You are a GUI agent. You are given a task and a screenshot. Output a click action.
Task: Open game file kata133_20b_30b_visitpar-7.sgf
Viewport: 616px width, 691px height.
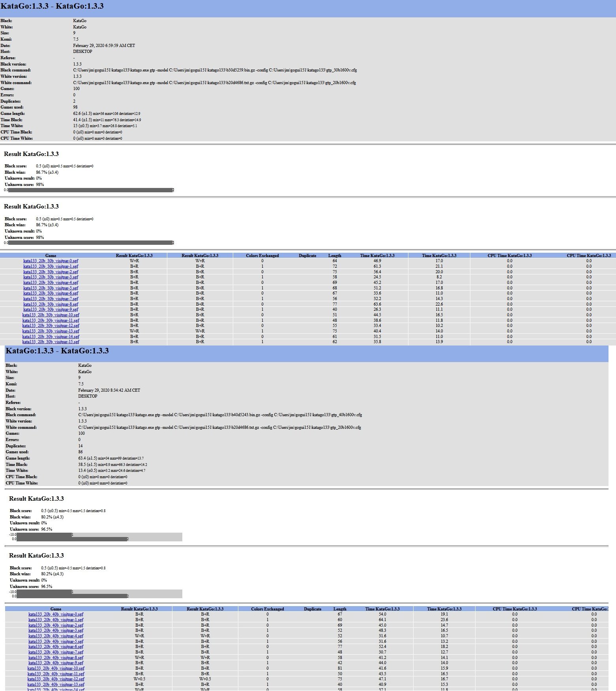click(x=51, y=299)
